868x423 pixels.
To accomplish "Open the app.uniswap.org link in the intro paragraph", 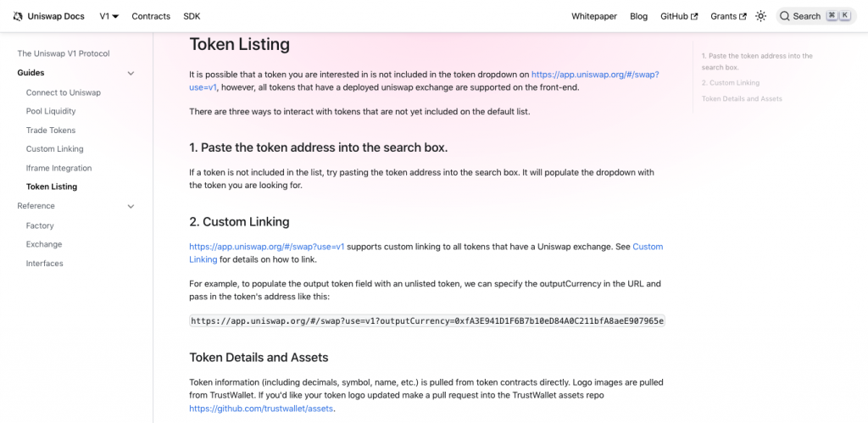I will (x=595, y=74).
